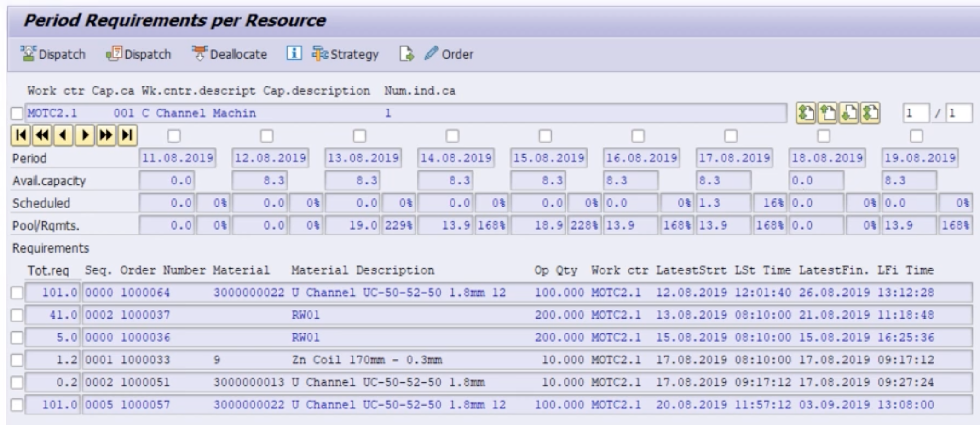Image resolution: width=980 pixels, height=425 pixels.
Task: Click the document with green arrow icon
Action: coord(406,54)
